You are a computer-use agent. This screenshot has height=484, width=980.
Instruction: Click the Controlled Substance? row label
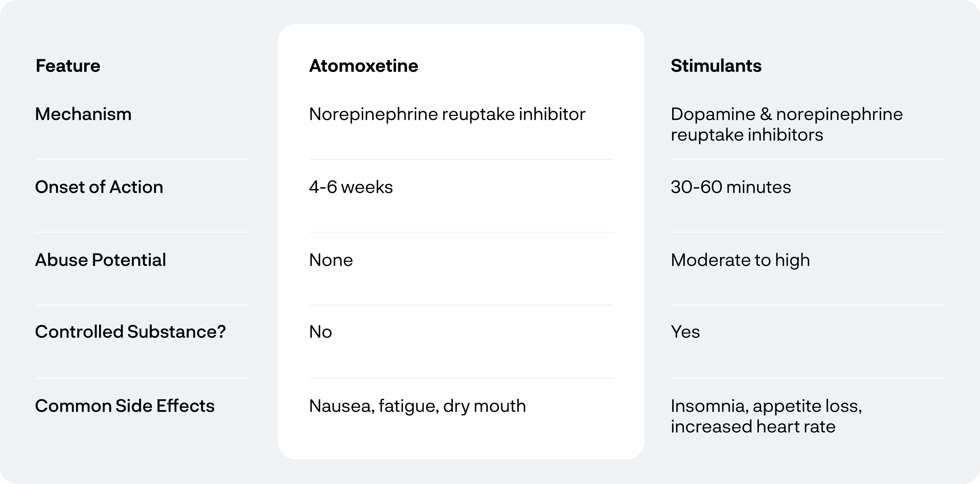coord(130,331)
